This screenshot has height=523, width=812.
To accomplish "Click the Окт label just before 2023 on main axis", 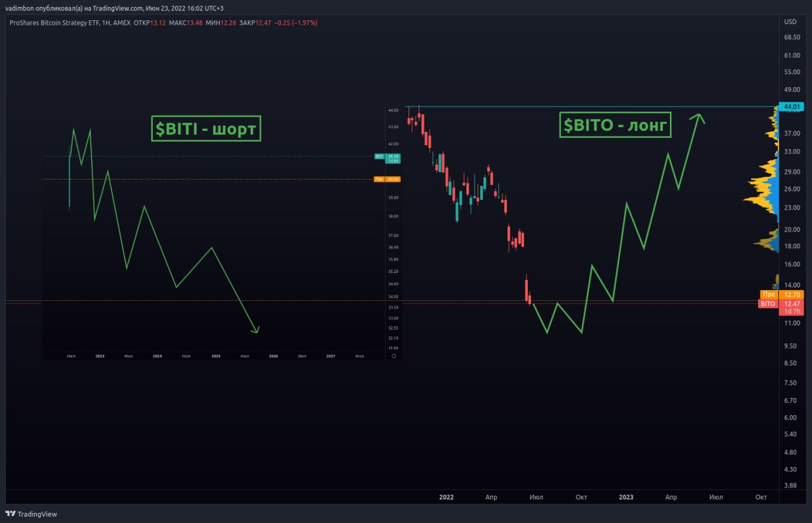I will (581, 497).
